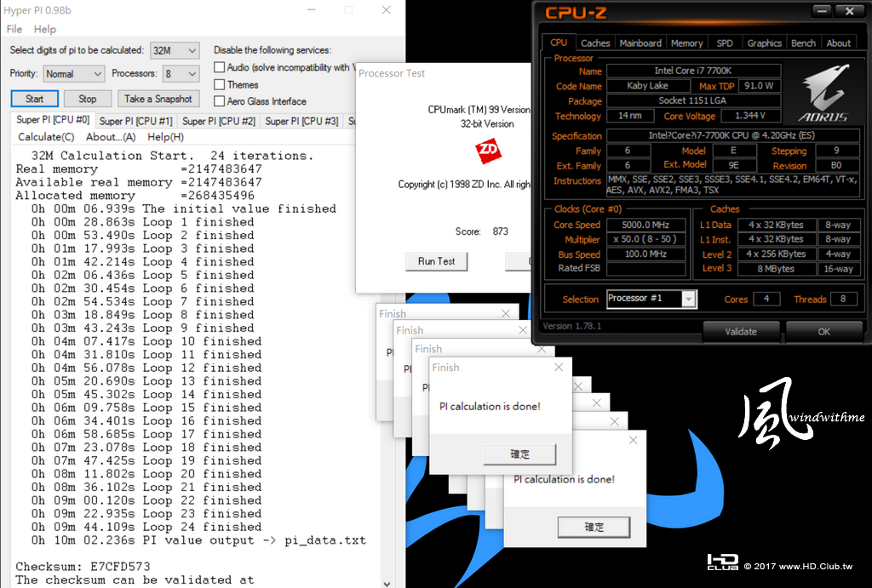Image resolution: width=872 pixels, height=588 pixels.
Task: Minimize the CPU-Z window
Action: [822, 11]
